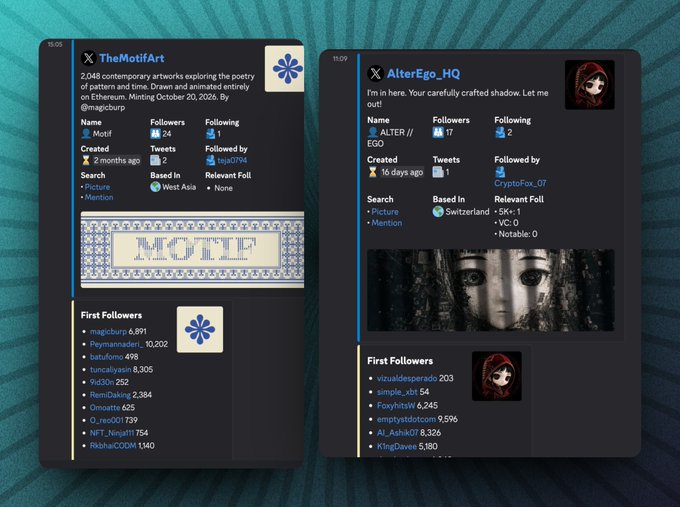Click the globe icon beside West Asia
The image size is (680, 507).
tap(155, 187)
